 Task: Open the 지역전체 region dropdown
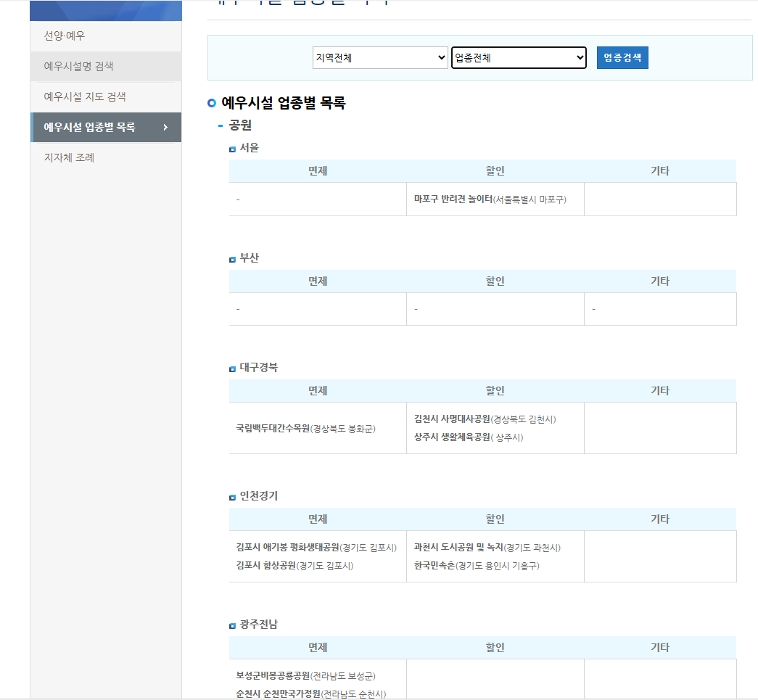click(380, 57)
